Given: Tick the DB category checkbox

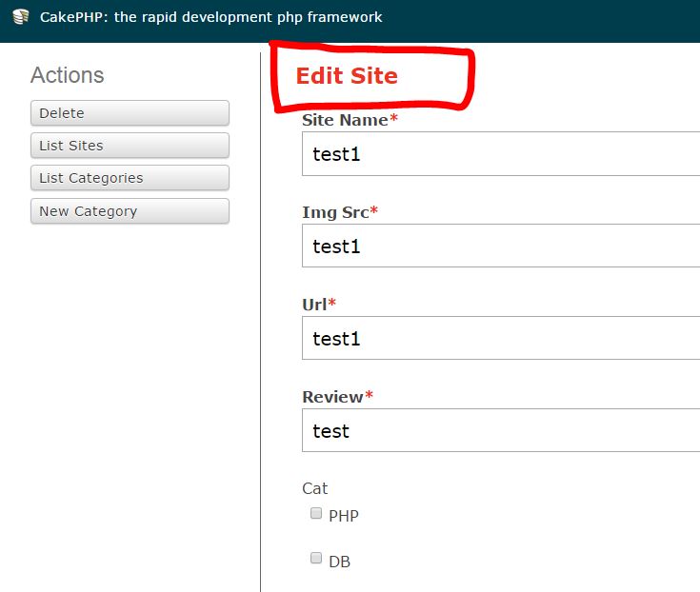Looking at the screenshot, I should click(x=316, y=558).
